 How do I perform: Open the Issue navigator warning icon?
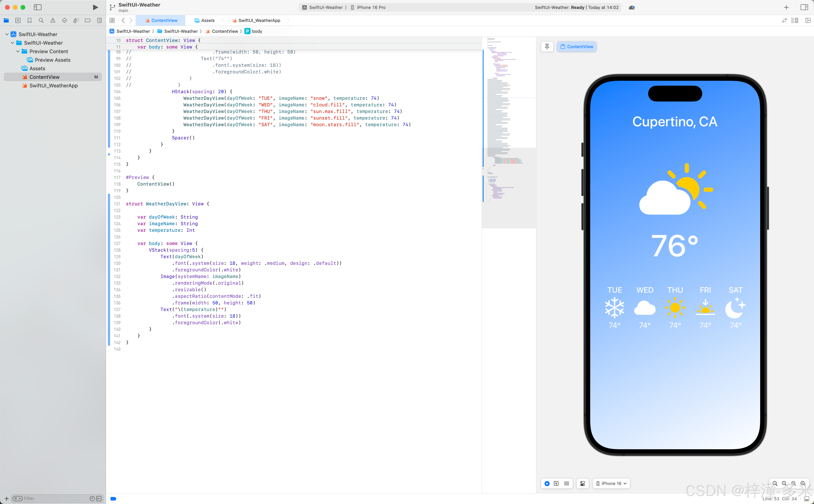(53, 20)
